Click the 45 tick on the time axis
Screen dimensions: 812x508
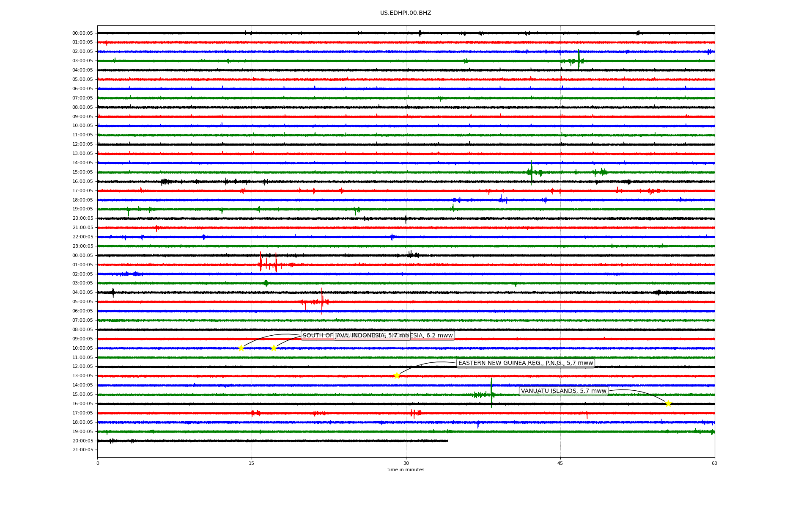point(560,463)
